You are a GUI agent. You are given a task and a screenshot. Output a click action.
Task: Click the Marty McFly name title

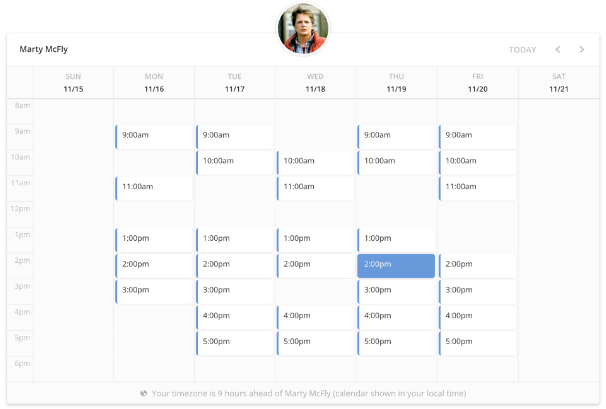44,49
